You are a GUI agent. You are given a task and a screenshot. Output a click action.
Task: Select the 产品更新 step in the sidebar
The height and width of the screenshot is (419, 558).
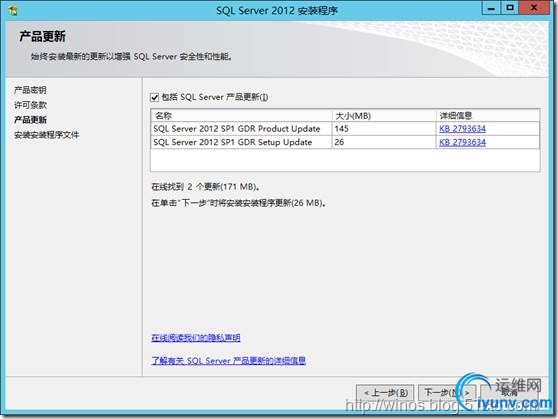click(30, 120)
